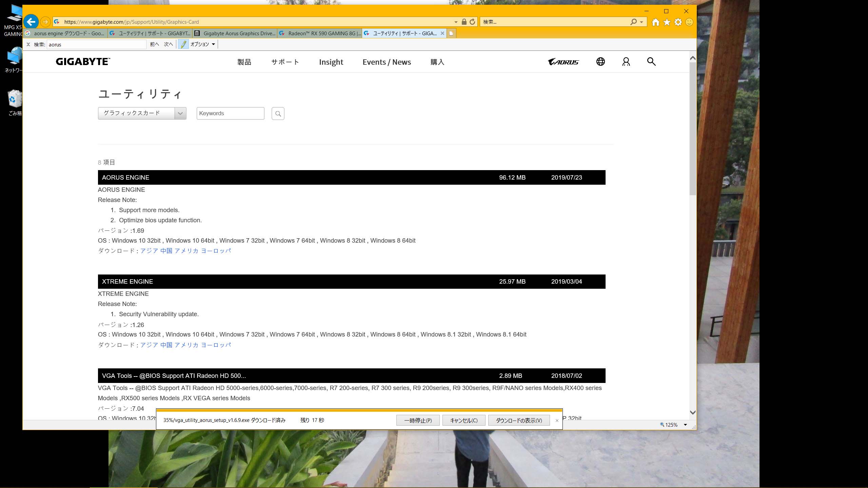Download AORUS ENGINE from アメリカ
This screenshot has height=488, width=868.
(186, 251)
